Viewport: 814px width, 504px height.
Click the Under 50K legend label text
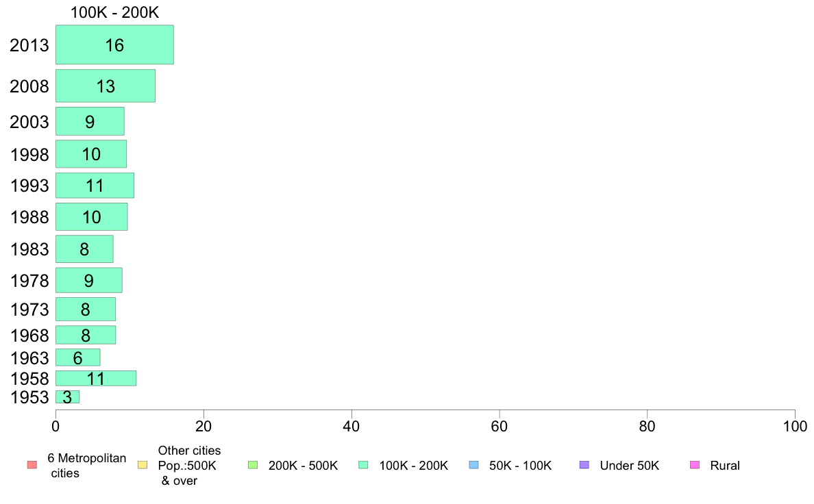click(x=629, y=466)
